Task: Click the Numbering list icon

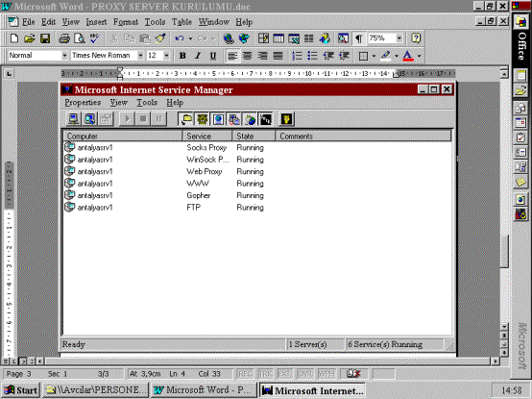Action: pos(298,56)
